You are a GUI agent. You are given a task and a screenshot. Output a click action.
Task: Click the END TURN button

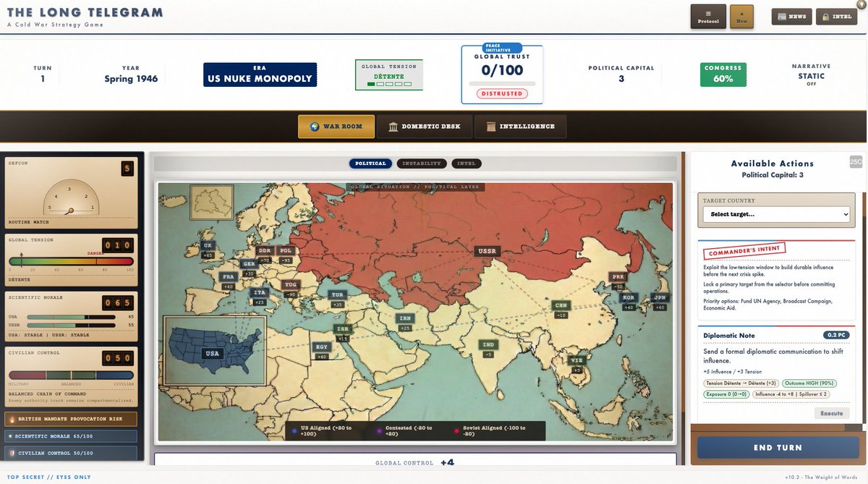coord(778,448)
